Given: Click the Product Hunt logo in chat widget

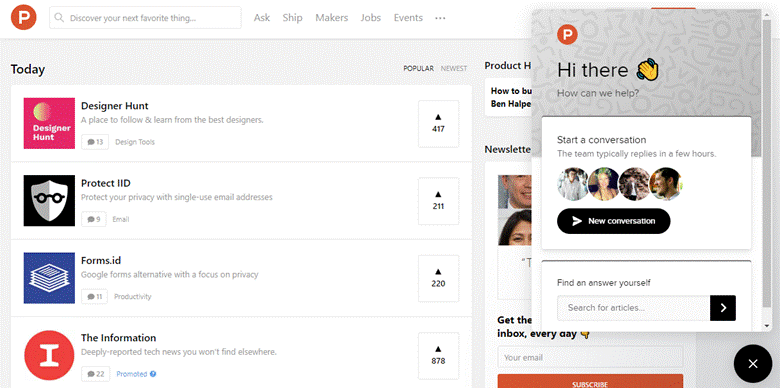Looking at the screenshot, I should [x=567, y=35].
